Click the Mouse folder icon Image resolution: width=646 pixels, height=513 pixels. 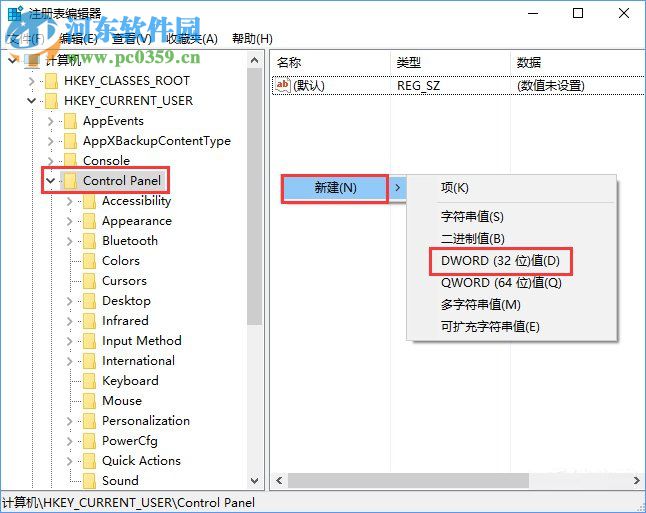(89, 401)
